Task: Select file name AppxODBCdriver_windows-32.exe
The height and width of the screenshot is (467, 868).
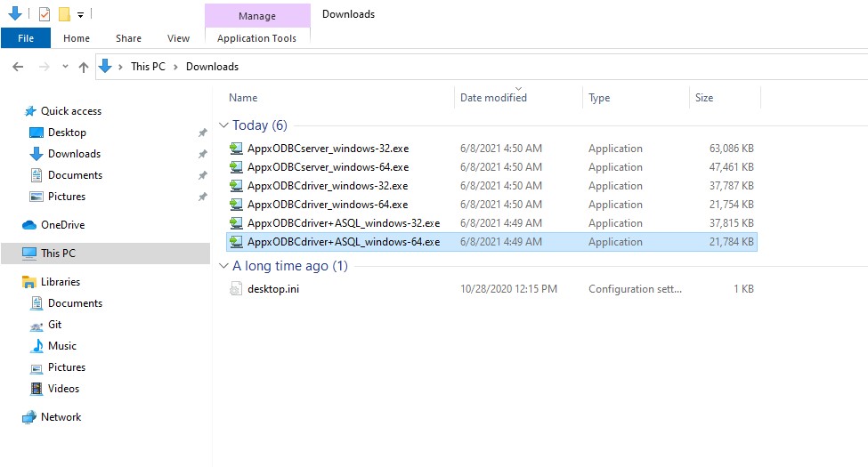Action: point(327,186)
